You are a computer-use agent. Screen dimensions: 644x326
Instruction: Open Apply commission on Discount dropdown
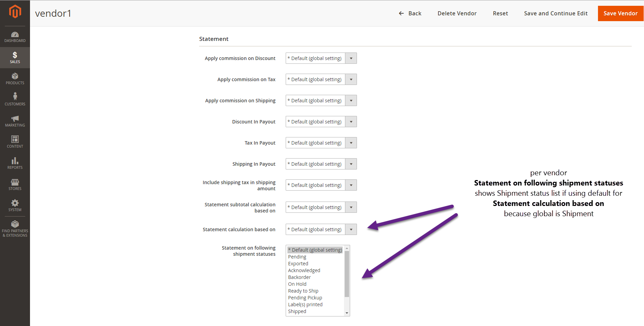point(321,58)
